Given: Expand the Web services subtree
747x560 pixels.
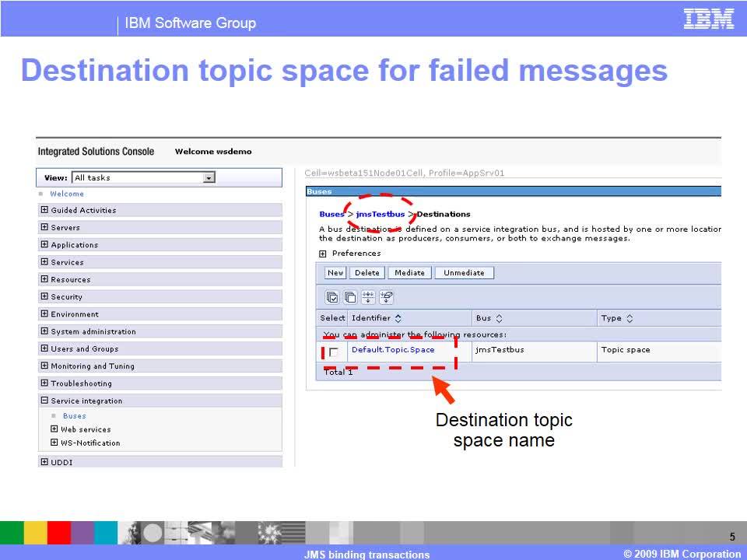Looking at the screenshot, I should [54, 429].
